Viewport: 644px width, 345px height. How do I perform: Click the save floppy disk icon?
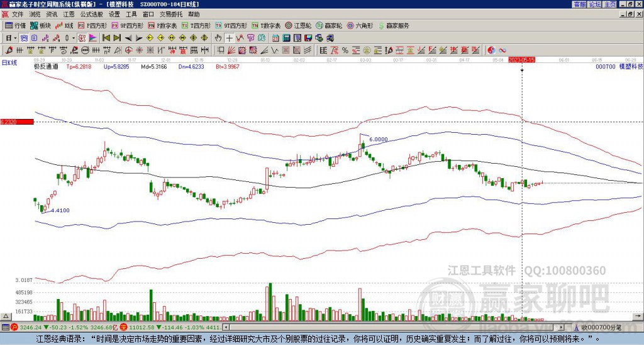point(308,38)
